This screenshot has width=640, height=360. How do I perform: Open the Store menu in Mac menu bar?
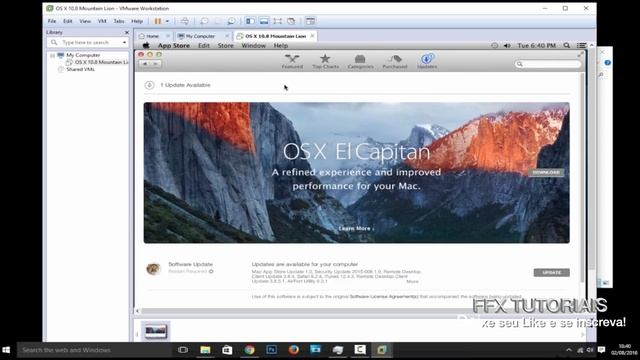click(225, 46)
